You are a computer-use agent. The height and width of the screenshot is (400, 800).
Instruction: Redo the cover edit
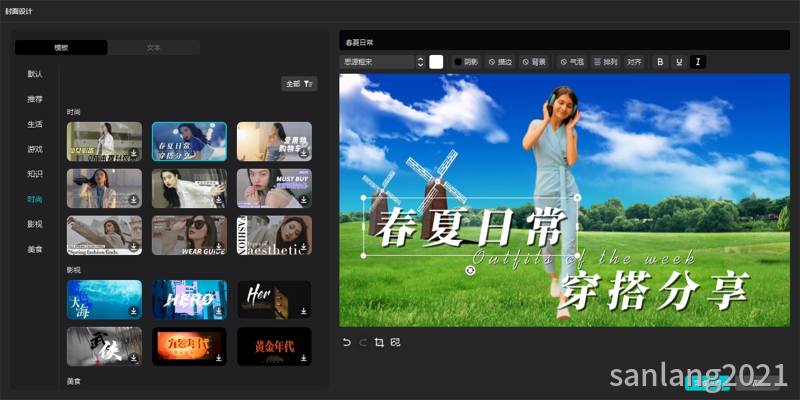(363, 342)
